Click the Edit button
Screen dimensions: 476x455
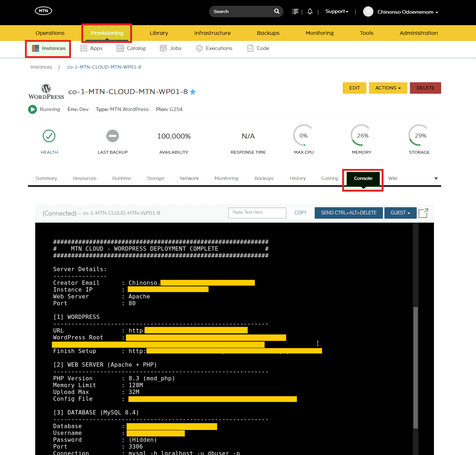click(x=355, y=88)
